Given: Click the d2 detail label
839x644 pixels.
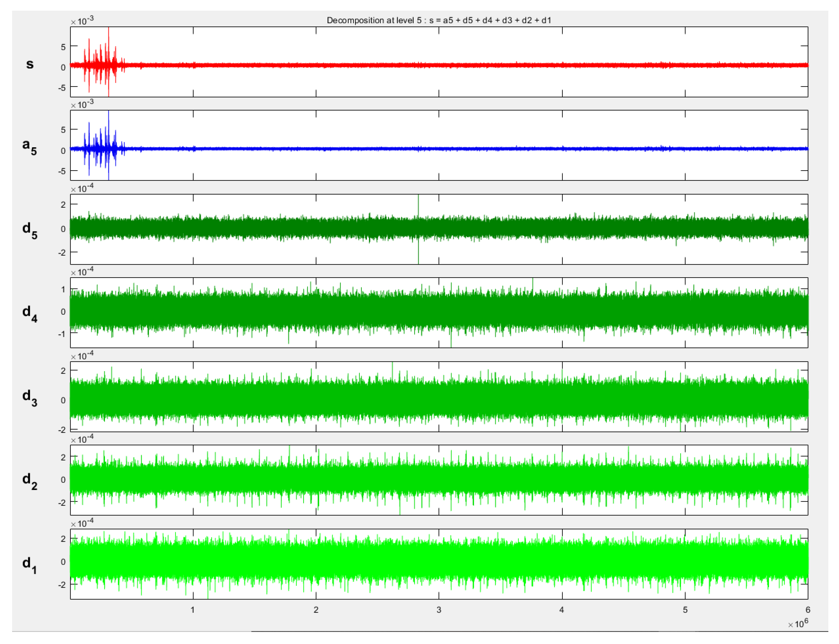Looking at the screenshot, I should coord(30,481).
